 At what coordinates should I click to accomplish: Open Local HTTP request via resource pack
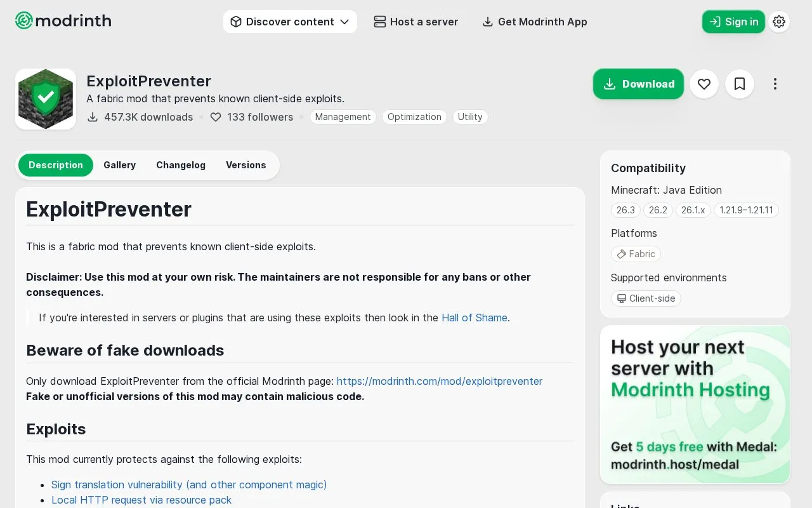click(x=141, y=500)
